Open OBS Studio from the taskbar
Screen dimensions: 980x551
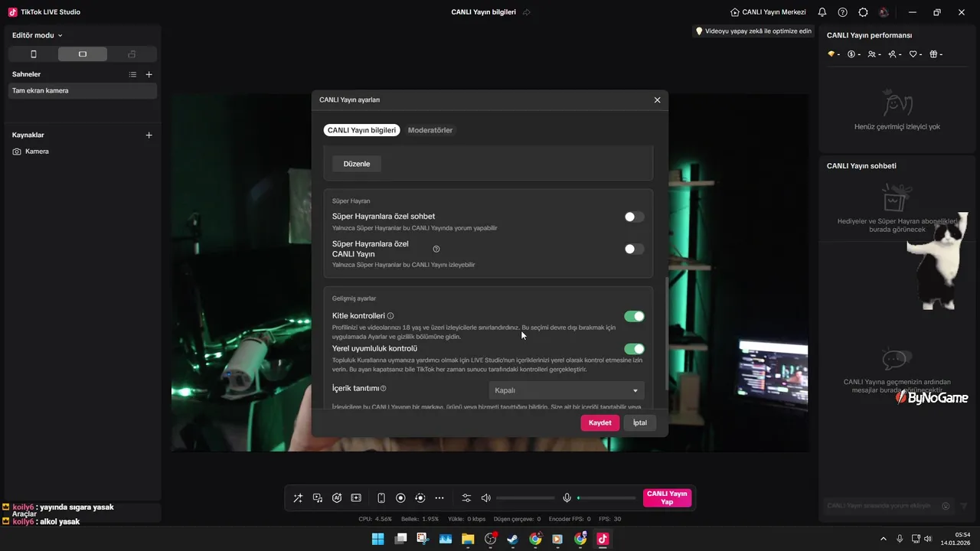pos(490,539)
